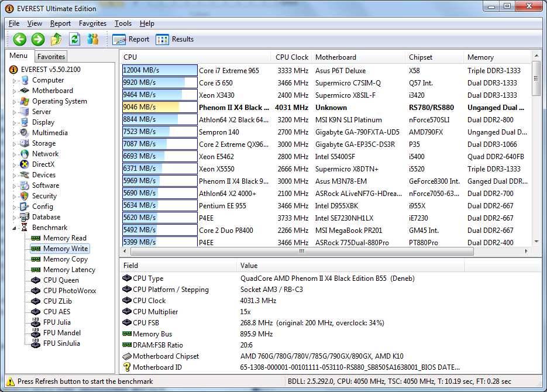Open the Help menu
The width and height of the screenshot is (547, 392).
click(147, 23)
